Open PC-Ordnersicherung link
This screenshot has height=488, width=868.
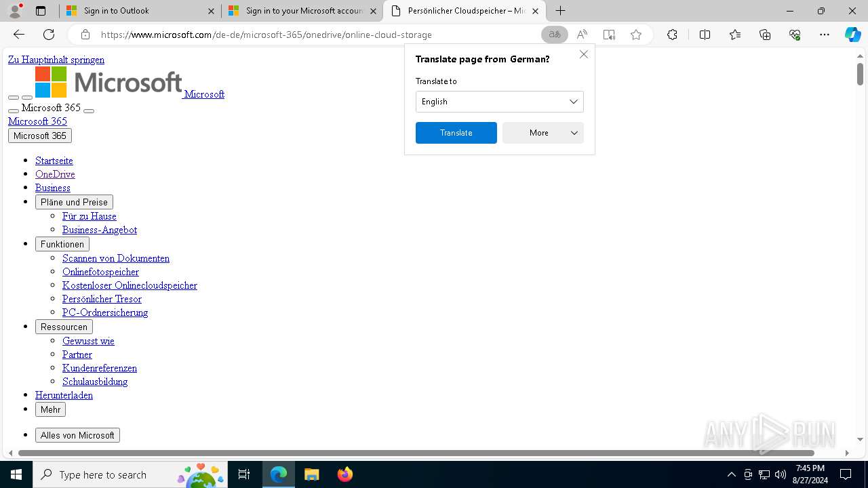pos(105,312)
